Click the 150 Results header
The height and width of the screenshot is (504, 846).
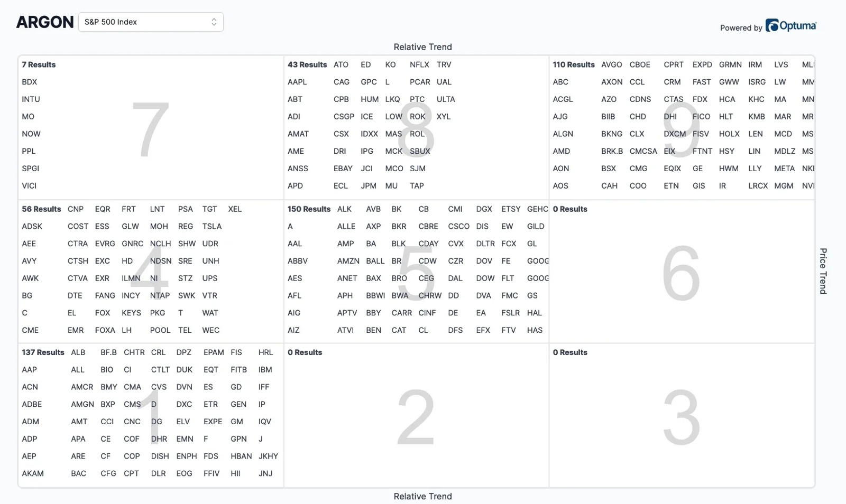click(x=309, y=209)
